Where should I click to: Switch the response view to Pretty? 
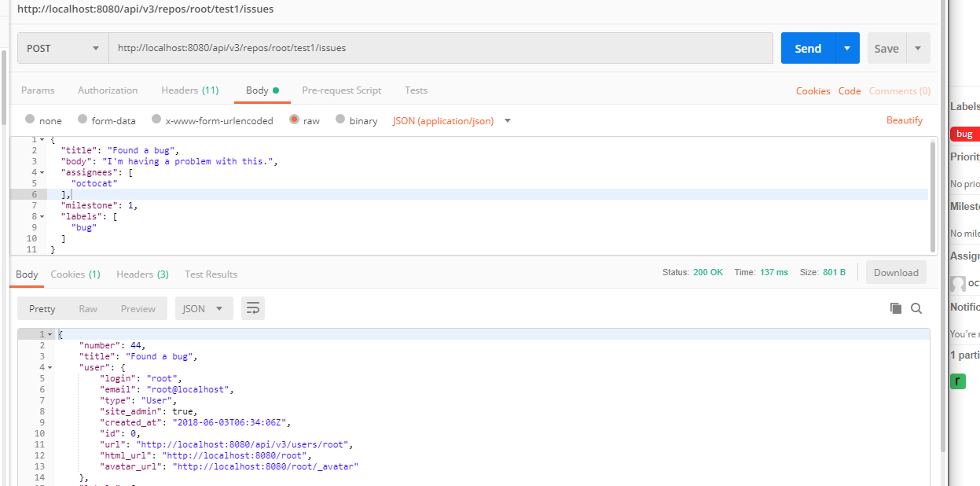42,309
